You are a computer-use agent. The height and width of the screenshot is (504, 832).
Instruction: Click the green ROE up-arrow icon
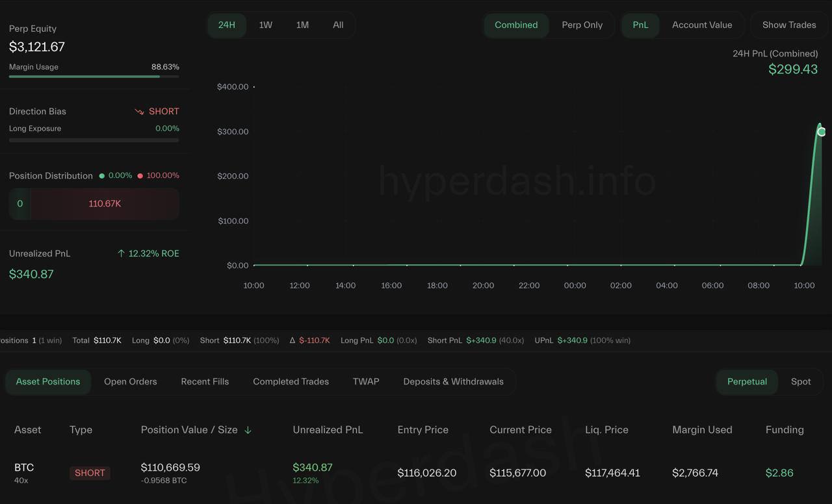coord(121,253)
